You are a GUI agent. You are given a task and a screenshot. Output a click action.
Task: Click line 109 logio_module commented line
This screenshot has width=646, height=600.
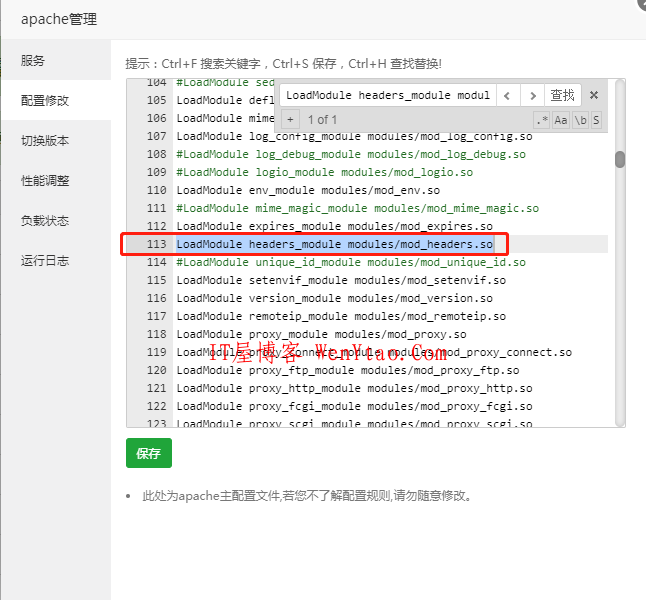325,172
